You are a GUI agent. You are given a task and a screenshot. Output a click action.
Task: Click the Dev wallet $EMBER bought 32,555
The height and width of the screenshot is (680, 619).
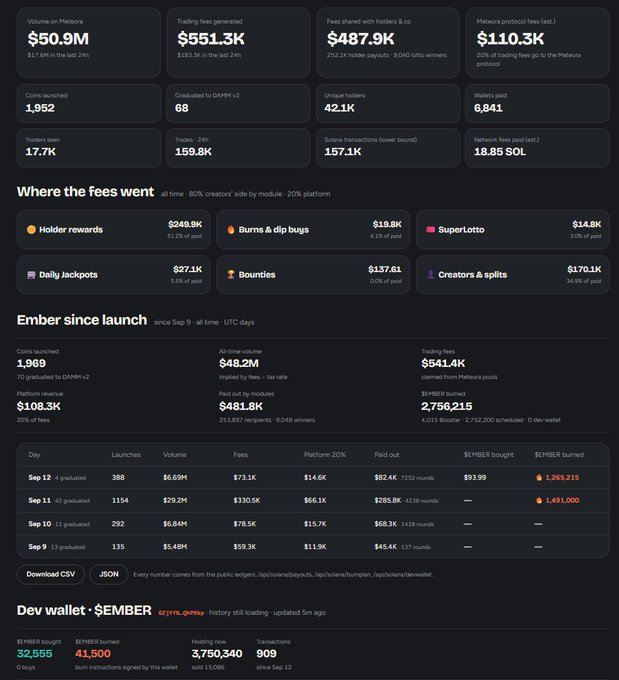pos(35,654)
